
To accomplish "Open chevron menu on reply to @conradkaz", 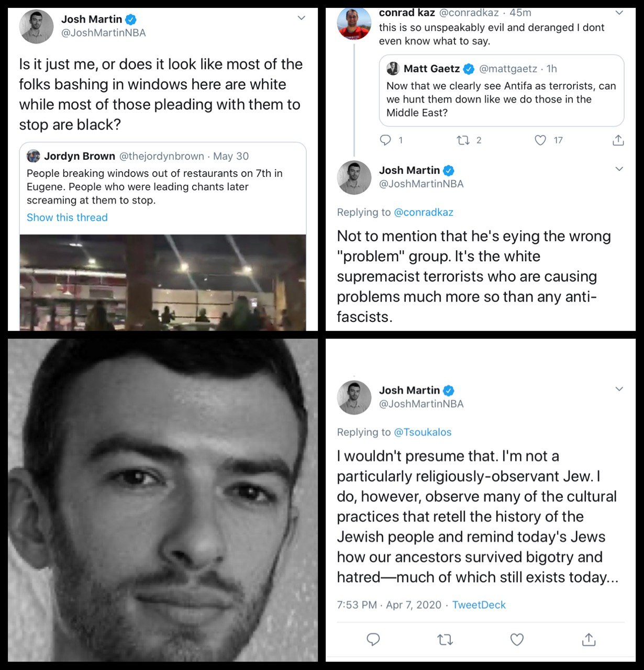I will 619,169.
